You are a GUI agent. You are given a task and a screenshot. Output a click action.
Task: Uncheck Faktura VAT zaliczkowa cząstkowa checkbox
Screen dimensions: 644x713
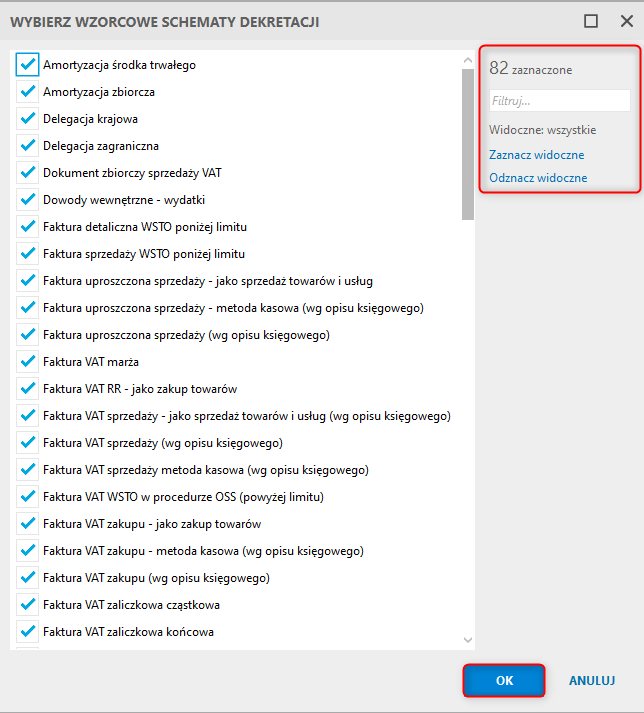[x=27, y=605]
